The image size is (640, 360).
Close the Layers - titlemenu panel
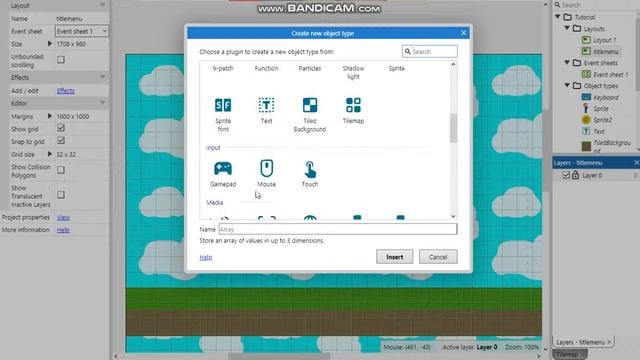coord(636,162)
